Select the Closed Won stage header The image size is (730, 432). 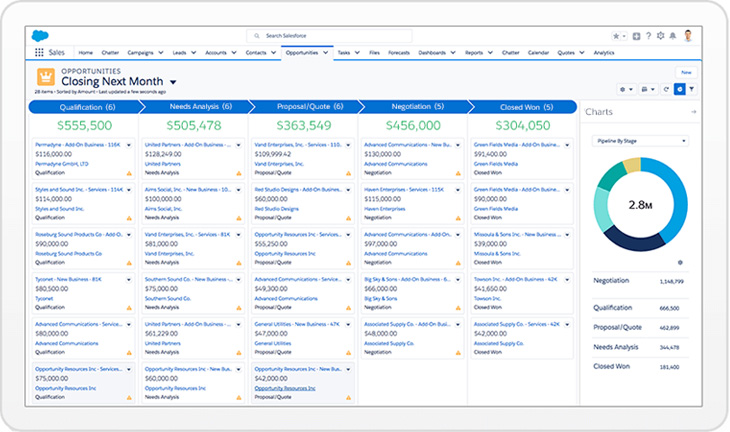point(526,107)
